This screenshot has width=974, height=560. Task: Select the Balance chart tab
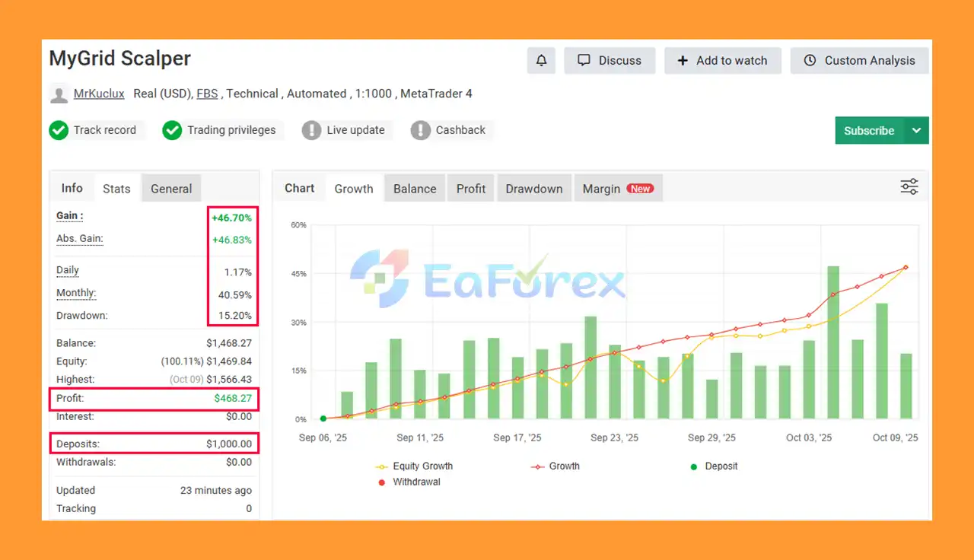415,189
